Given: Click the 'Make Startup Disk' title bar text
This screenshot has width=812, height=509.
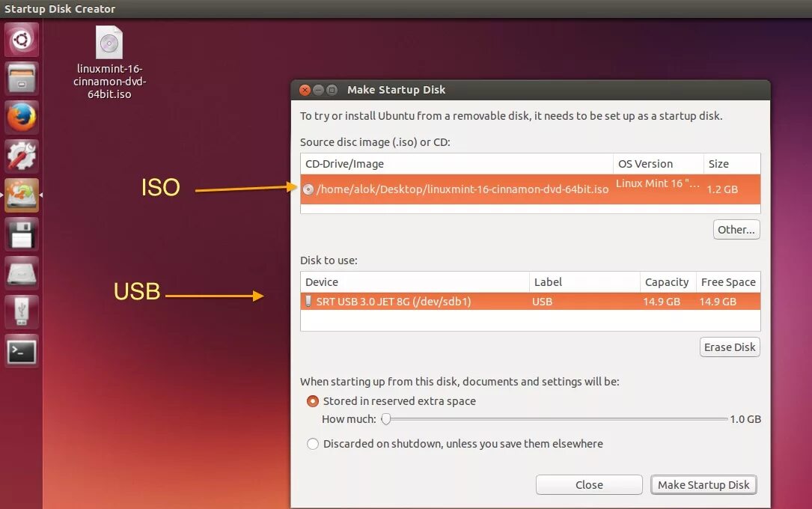Looking at the screenshot, I should tap(396, 90).
